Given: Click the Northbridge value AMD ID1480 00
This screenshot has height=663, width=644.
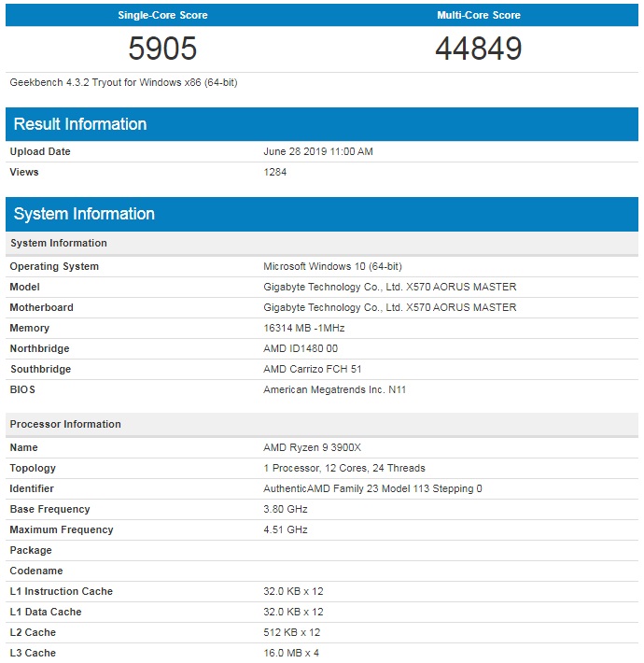Looking at the screenshot, I should pos(301,348).
